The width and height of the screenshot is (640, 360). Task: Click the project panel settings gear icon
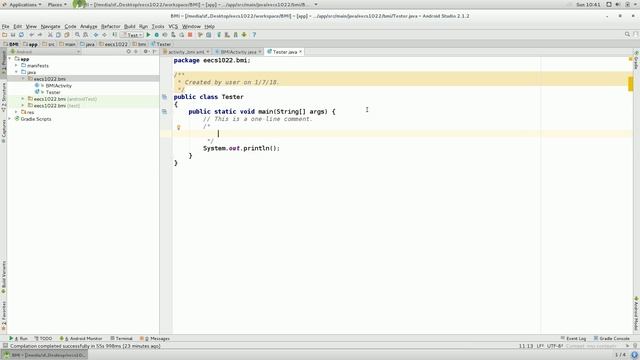tap(146, 52)
